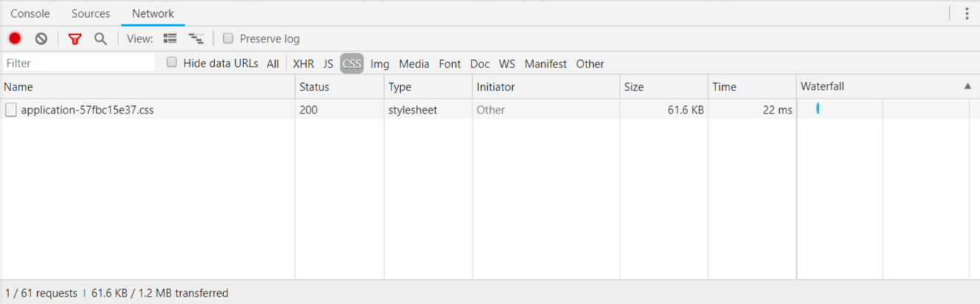Screen dimensions: 980x304
Task: Clear the network log with clear icon
Action: pyautogui.click(x=42, y=39)
